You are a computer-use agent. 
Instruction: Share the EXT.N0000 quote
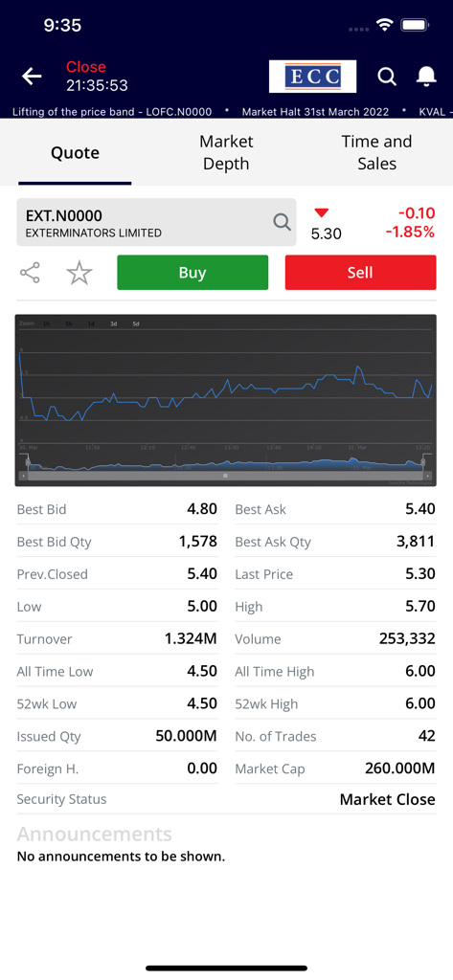pyautogui.click(x=30, y=273)
